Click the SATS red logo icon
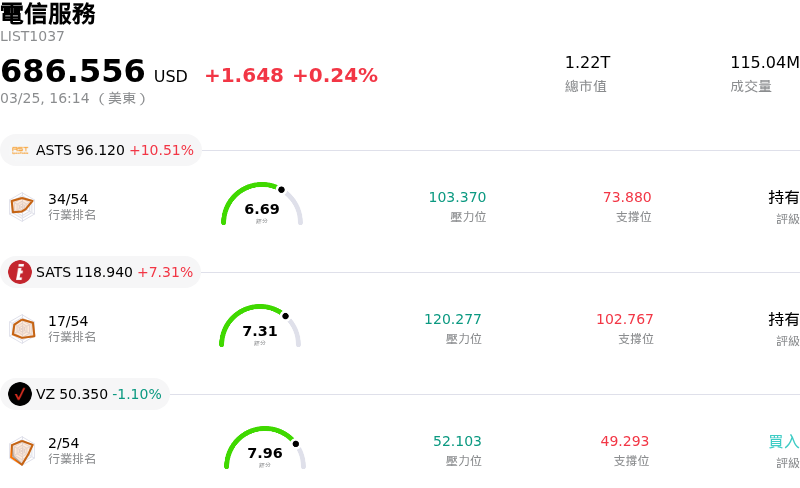This screenshot has width=800, height=488. [20, 272]
